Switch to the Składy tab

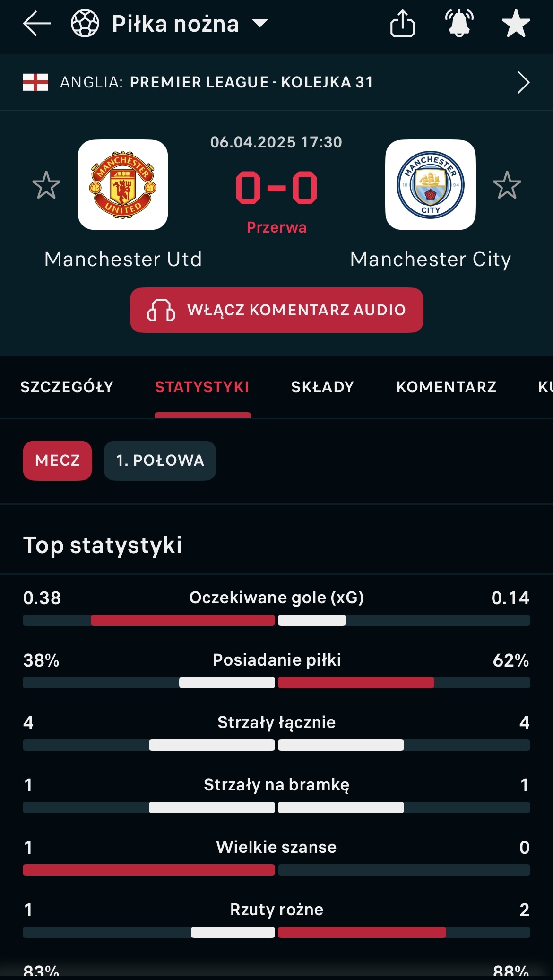point(322,387)
